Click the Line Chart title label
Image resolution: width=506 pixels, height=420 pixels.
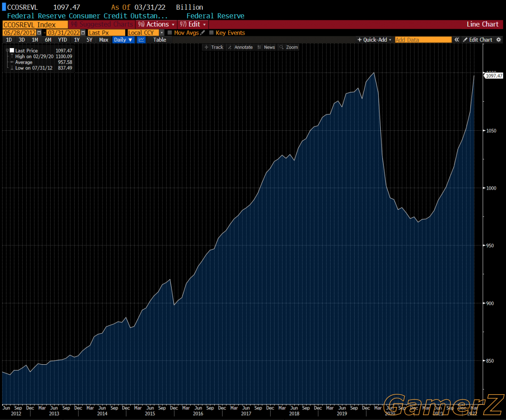[x=482, y=24]
